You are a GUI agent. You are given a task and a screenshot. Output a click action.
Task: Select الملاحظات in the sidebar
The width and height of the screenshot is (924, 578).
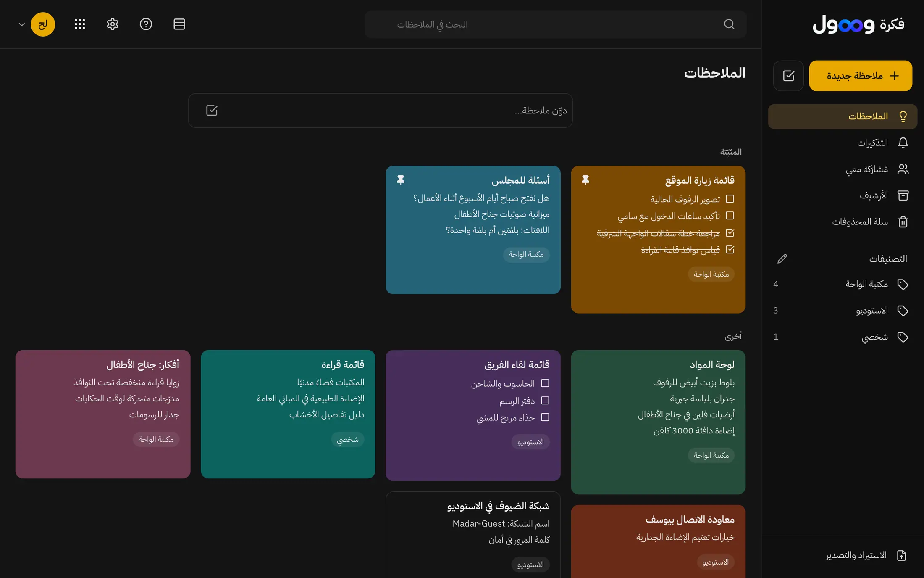(843, 116)
